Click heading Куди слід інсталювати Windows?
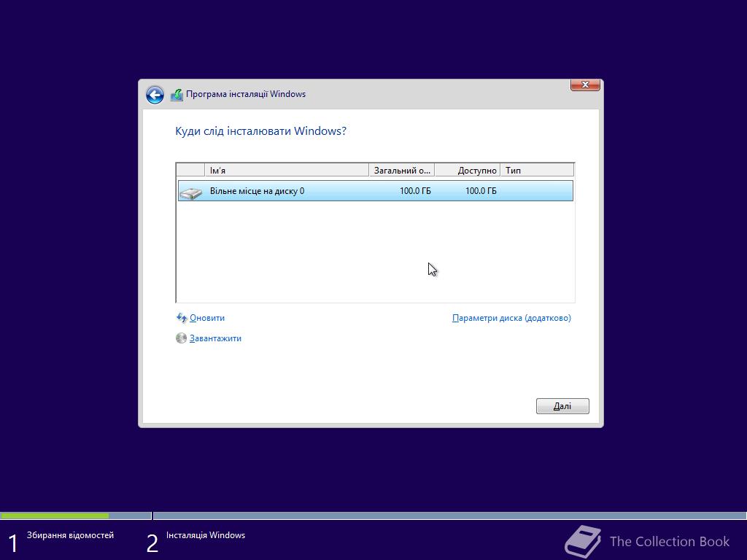Viewport: 747px width, 560px height. (x=260, y=131)
